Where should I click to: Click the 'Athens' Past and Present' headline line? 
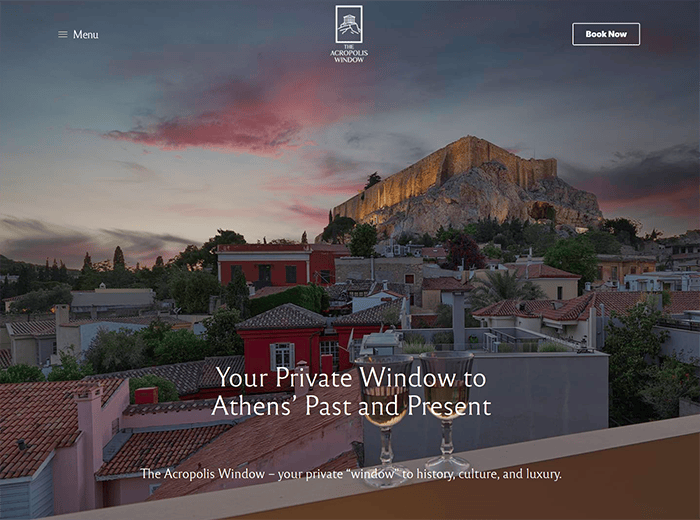[351, 406]
